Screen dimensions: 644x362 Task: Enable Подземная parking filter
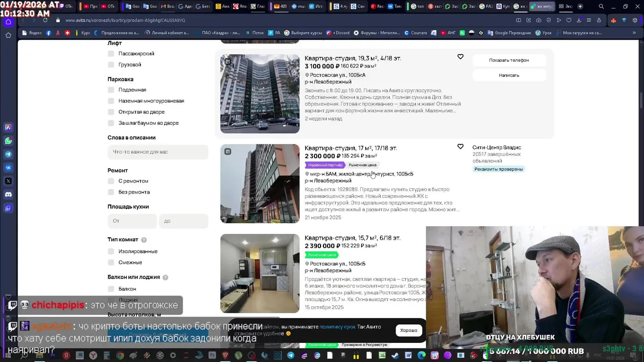pyautogui.click(x=111, y=89)
